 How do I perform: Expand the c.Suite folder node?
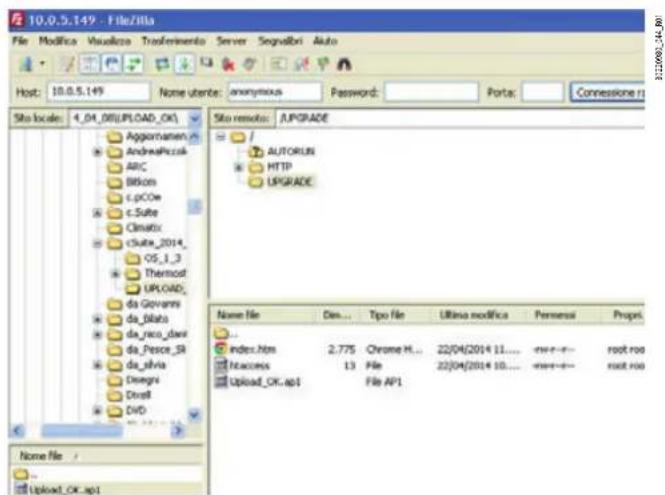click(97, 213)
